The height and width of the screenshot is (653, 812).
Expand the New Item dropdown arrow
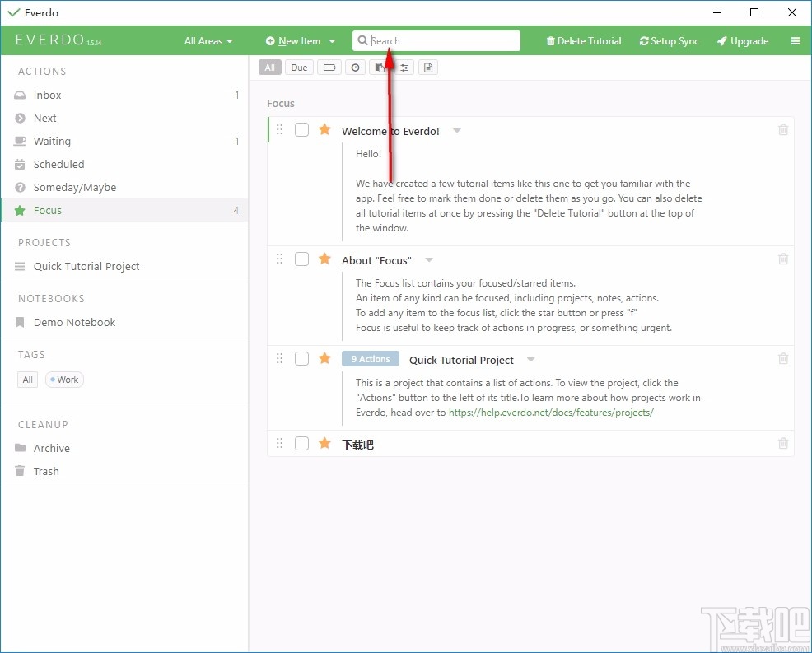click(x=332, y=41)
